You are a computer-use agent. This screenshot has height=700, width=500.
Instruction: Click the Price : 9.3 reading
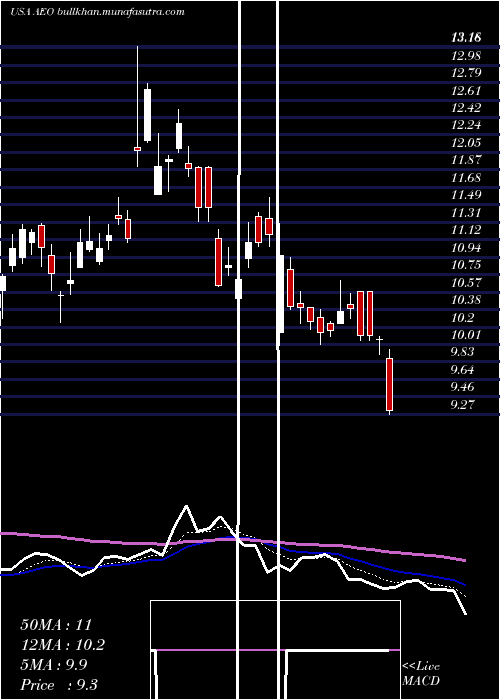point(59,685)
